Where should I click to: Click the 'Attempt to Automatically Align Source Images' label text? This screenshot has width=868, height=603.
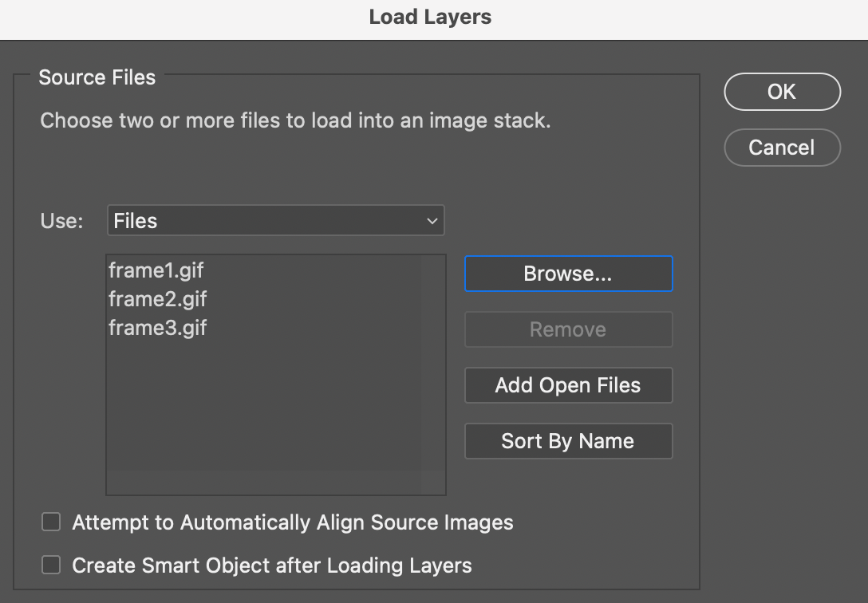[293, 522]
